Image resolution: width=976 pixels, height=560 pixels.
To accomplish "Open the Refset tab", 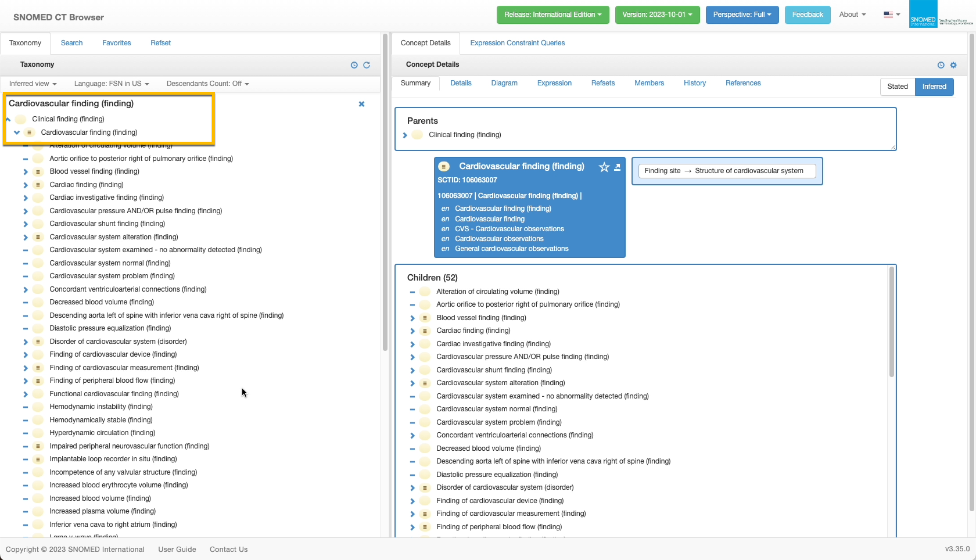I will [160, 43].
